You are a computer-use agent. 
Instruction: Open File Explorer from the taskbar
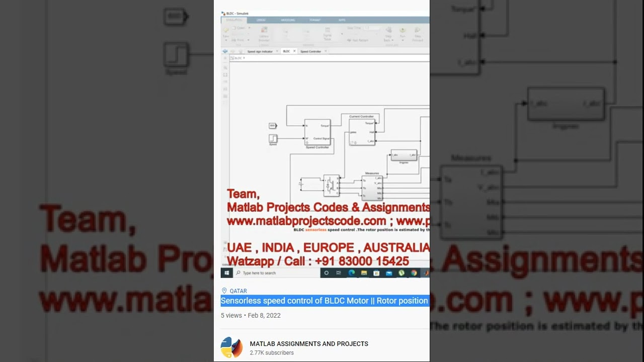(364, 273)
